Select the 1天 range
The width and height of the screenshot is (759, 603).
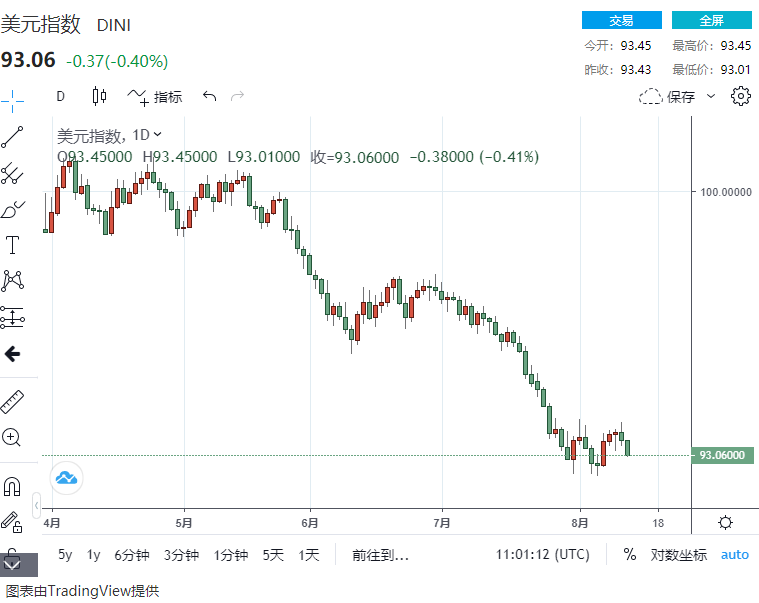point(309,555)
